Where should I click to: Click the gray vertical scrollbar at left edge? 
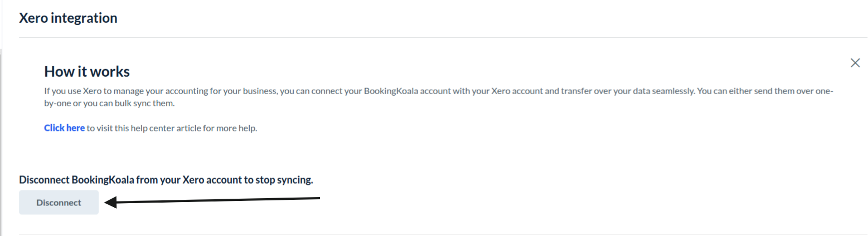coord(1,139)
